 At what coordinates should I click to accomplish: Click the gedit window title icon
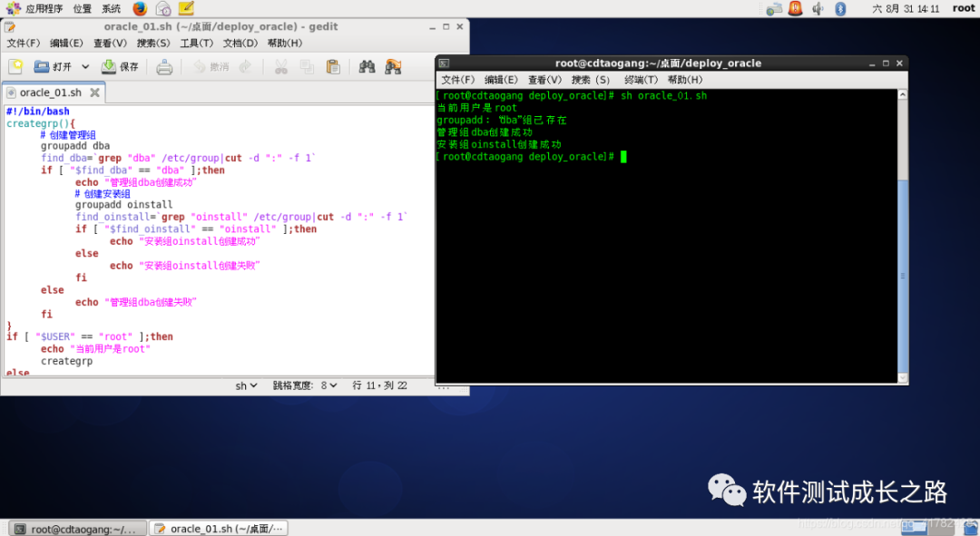[10, 27]
